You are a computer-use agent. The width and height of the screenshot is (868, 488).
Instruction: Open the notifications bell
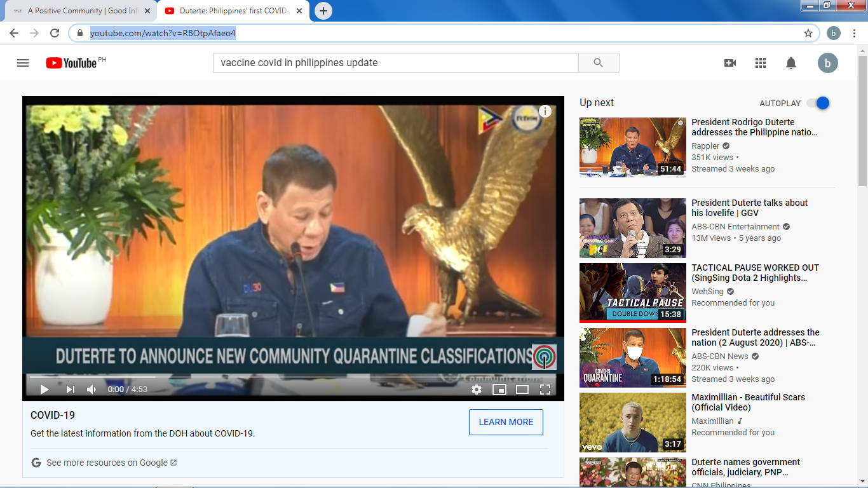(x=791, y=63)
